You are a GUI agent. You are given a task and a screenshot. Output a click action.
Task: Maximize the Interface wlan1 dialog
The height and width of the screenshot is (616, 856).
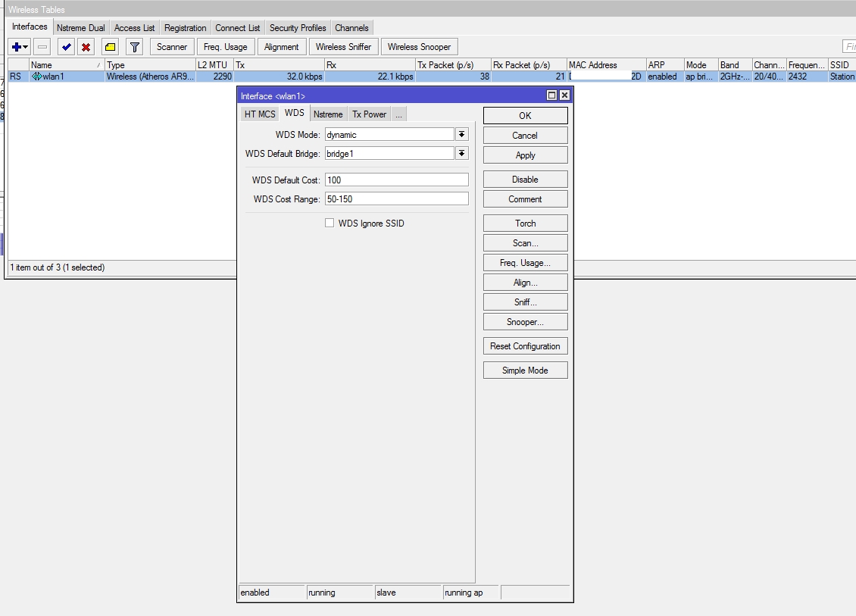click(551, 95)
